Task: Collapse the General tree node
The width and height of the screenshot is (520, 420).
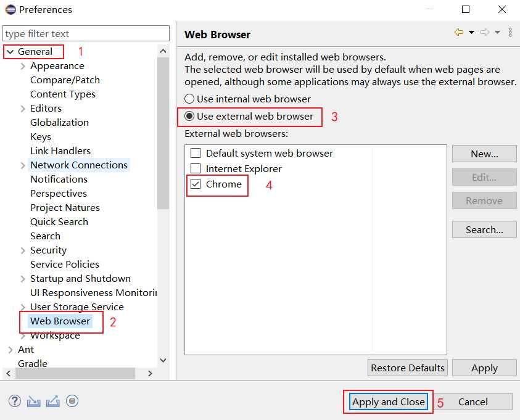Action: [10, 52]
